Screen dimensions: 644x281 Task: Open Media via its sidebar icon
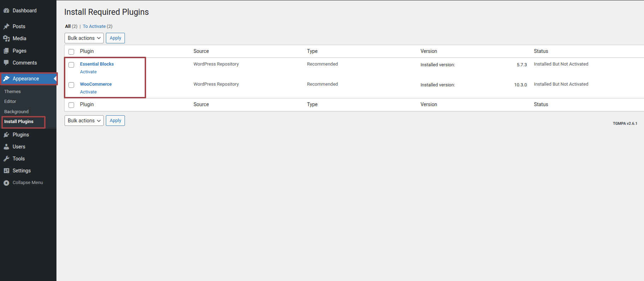[x=6, y=38]
